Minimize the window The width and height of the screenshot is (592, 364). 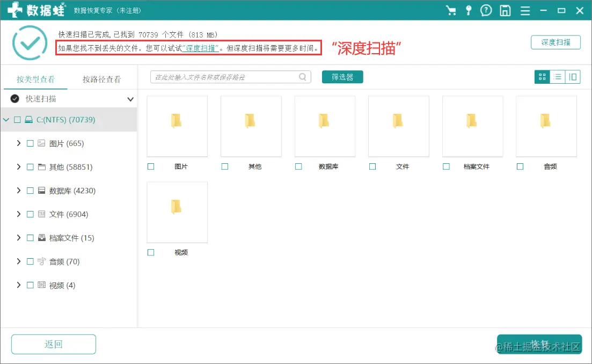tap(544, 11)
